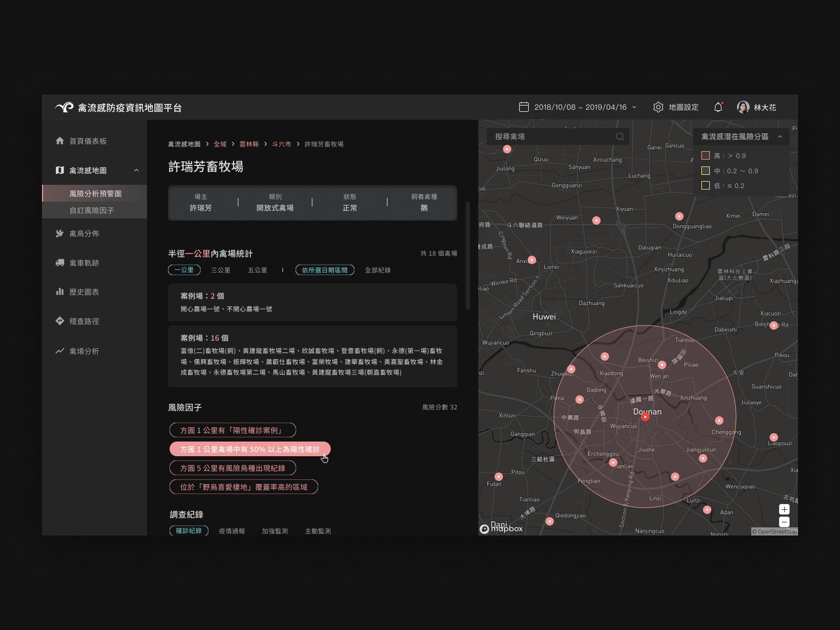Click the 林大花 username
The image size is (840, 630).
coord(765,107)
